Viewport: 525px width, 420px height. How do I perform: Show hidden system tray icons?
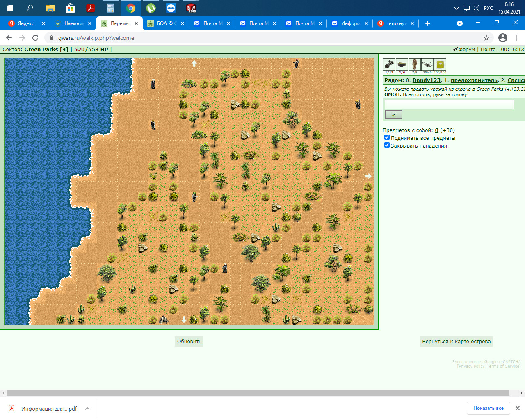456,8
